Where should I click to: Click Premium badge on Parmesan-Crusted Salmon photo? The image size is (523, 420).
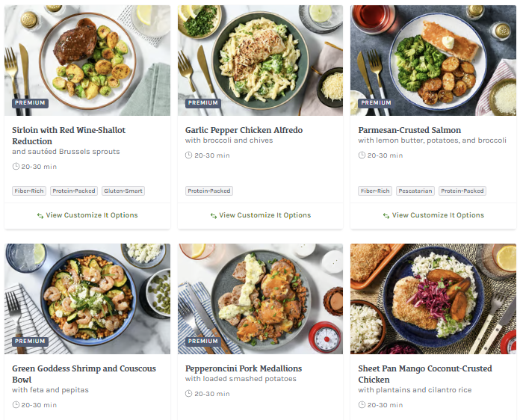coord(376,103)
